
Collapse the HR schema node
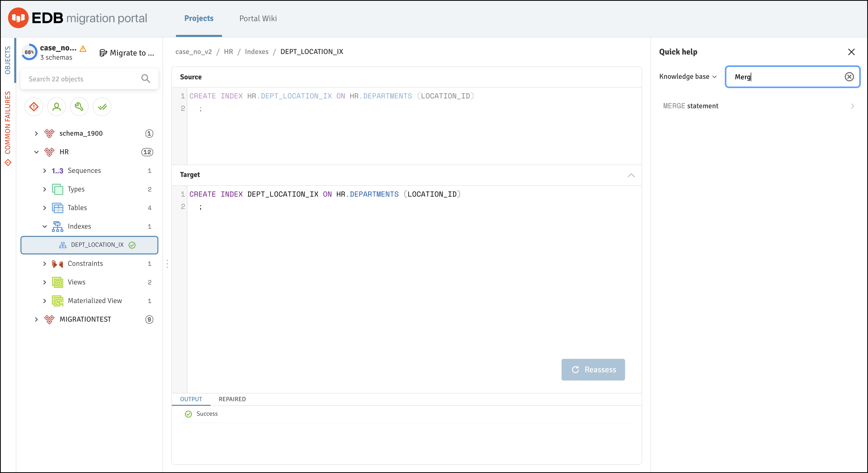[36, 152]
